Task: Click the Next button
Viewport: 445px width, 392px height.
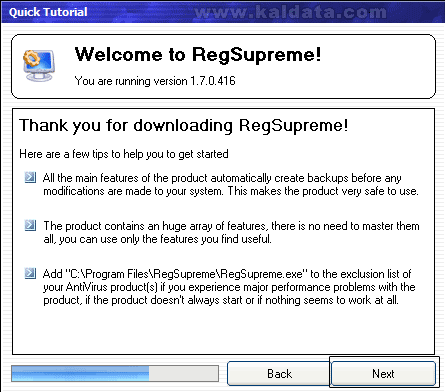Action: tap(383, 373)
